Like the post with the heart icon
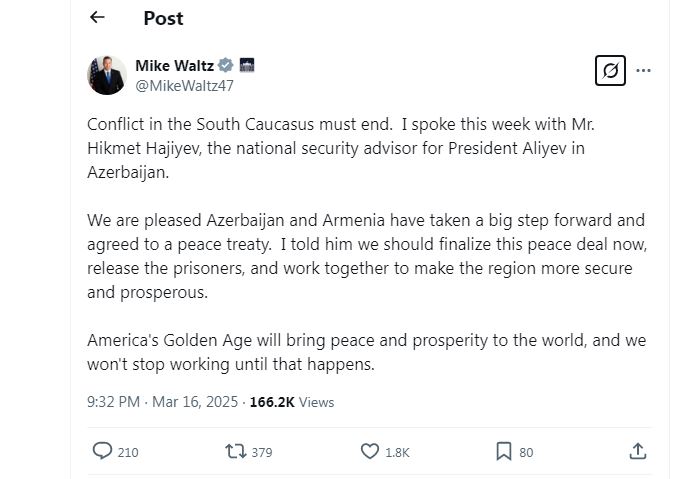This screenshot has height=479, width=681. click(370, 452)
